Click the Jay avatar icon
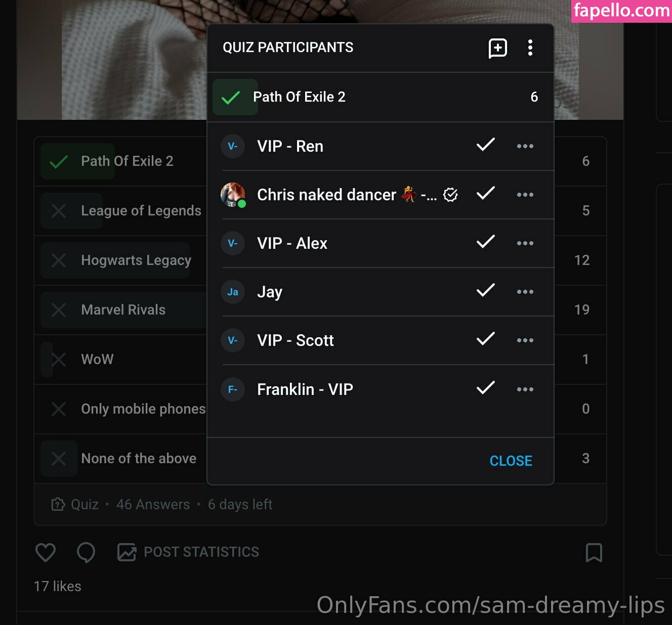This screenshot has width=672, height=625. tap(233, 292)
